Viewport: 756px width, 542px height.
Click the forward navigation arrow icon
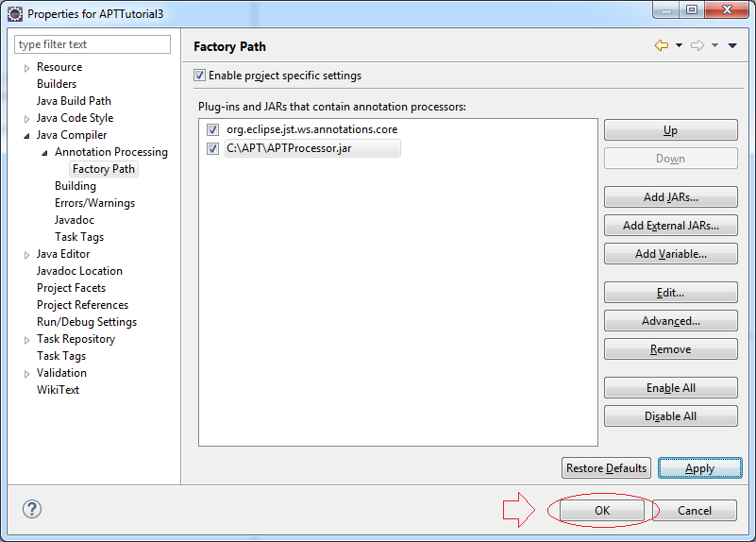[x=697, y=46]
